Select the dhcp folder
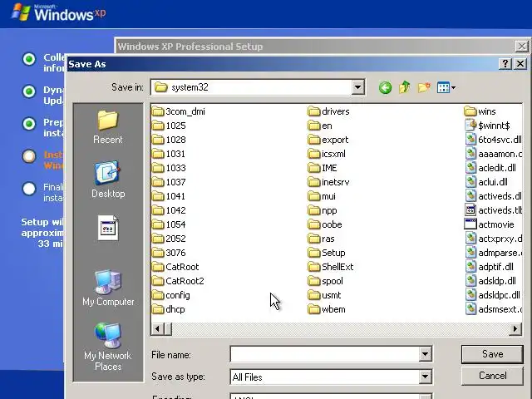Screen dimensions: 532x399 pyautogui.click(x=169, y=309)
